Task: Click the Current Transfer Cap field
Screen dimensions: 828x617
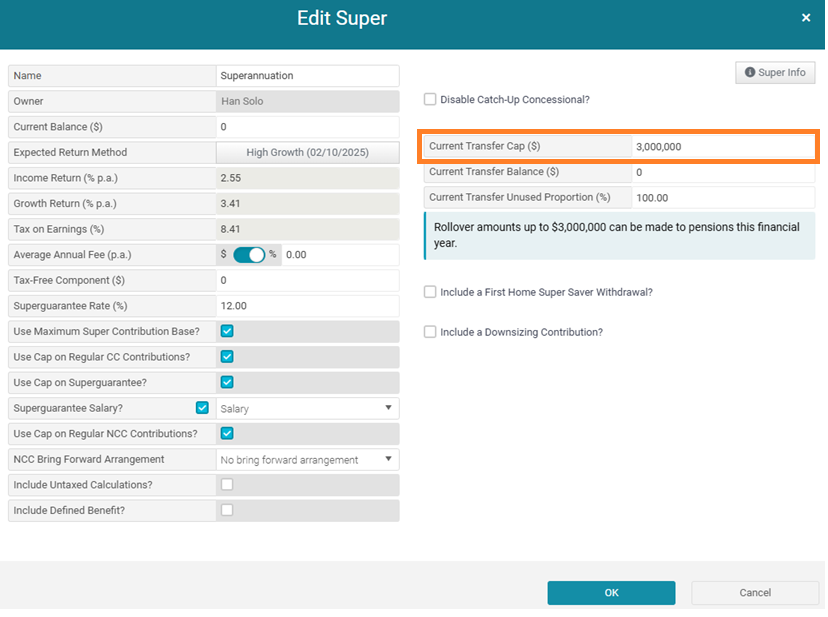Action: click(x=722, y=147)
